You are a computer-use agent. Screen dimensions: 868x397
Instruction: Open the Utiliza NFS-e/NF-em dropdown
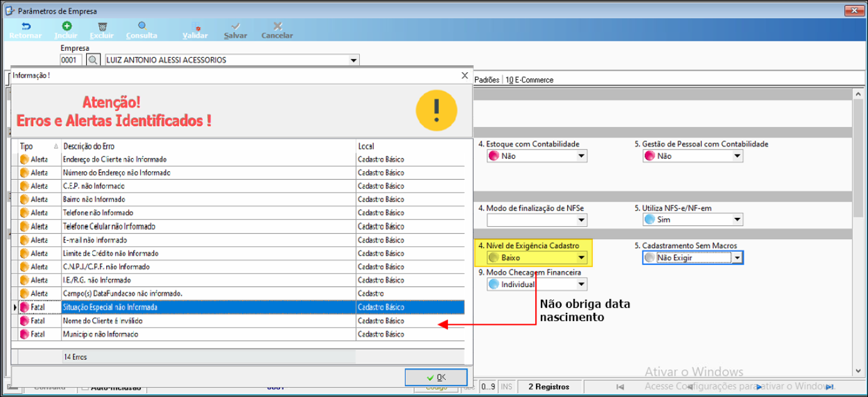(737, 220)
